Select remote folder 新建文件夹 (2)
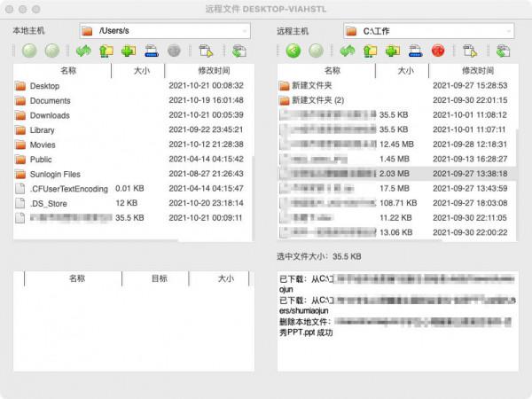 (397, 100)
